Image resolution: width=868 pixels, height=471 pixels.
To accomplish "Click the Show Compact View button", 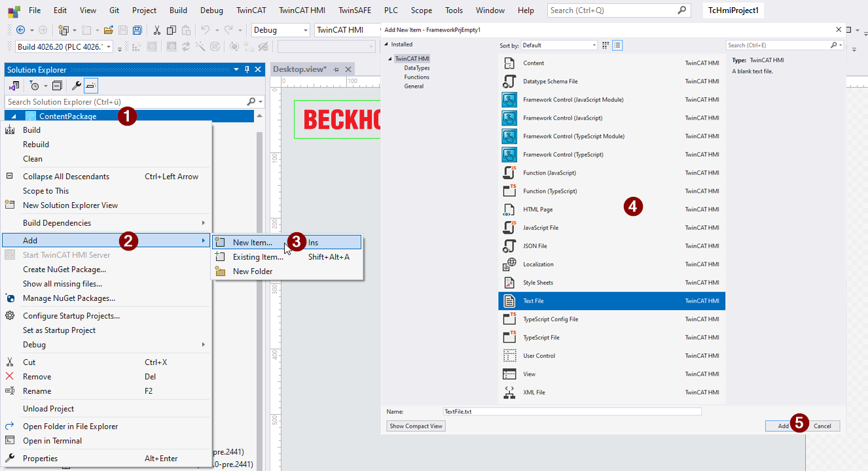I will [x=416, y=426].
